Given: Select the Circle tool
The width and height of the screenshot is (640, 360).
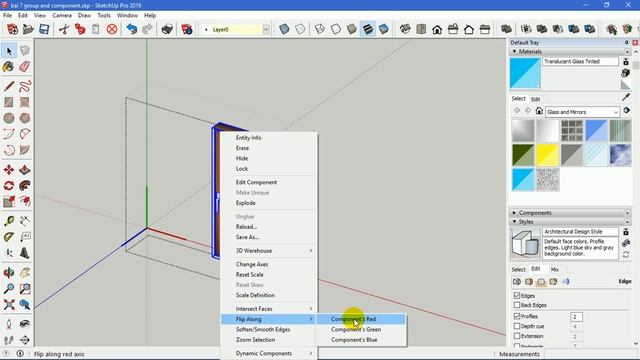Looking at the screenshot, I should 9,118.
